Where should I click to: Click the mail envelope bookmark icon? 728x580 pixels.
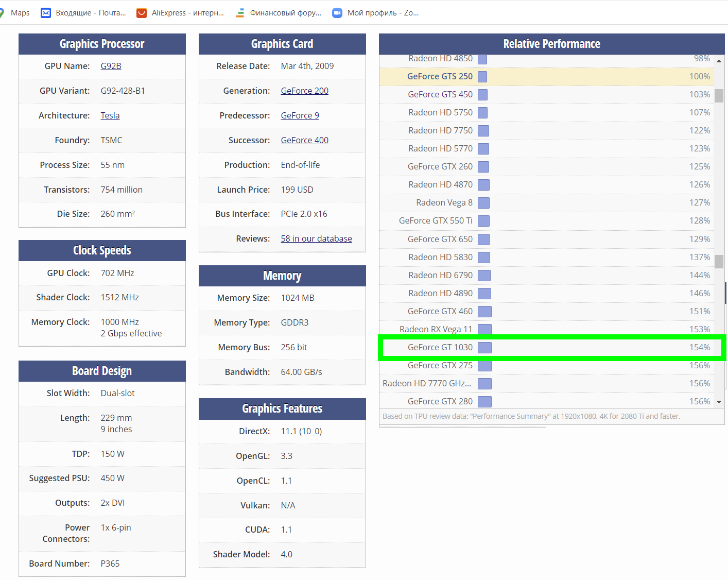click(46, 13)
